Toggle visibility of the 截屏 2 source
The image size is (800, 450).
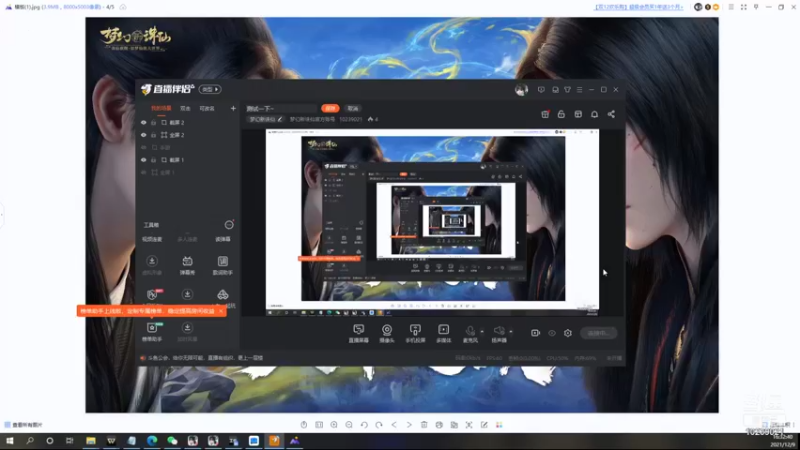point(143,122)
